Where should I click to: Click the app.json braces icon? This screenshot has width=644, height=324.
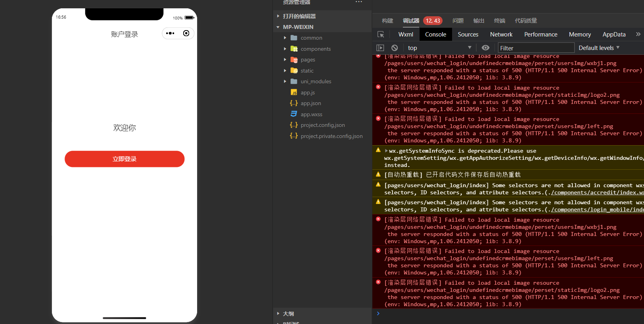pyautogui.click(x=294, y=103)
